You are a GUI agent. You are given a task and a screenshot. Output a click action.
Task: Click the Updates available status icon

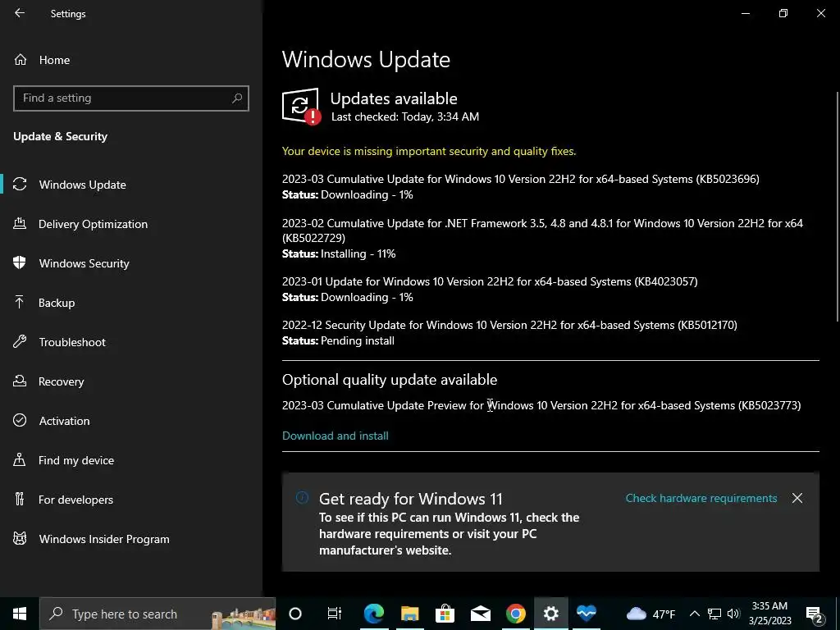[301, 106]
